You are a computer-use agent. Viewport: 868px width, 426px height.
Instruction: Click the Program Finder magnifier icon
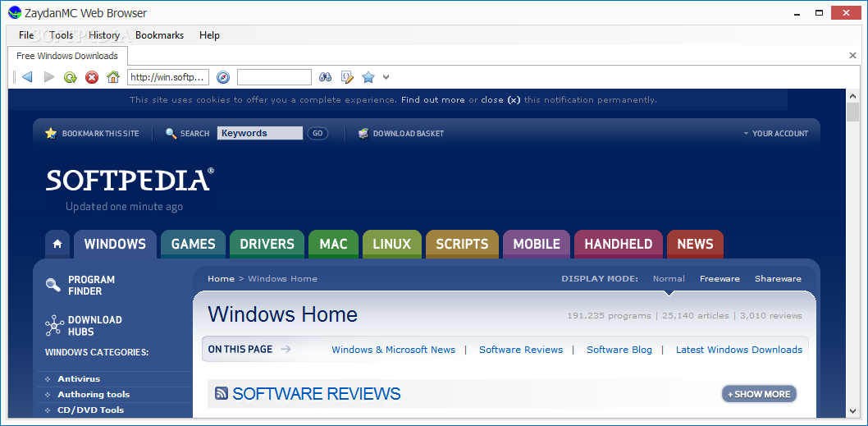pyautogui.click(x=53, y=285)
